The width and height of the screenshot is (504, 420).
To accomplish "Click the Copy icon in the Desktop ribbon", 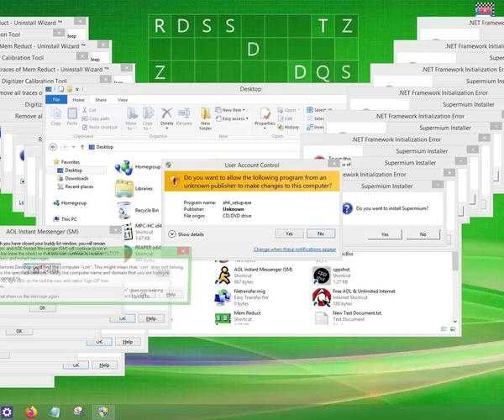I will pos(55,116).
